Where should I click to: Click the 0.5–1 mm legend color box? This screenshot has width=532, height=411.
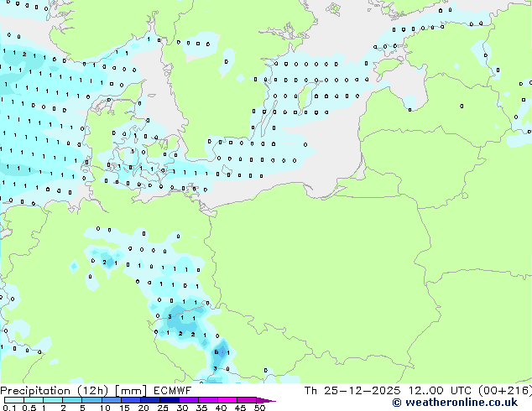click(34, 400)
